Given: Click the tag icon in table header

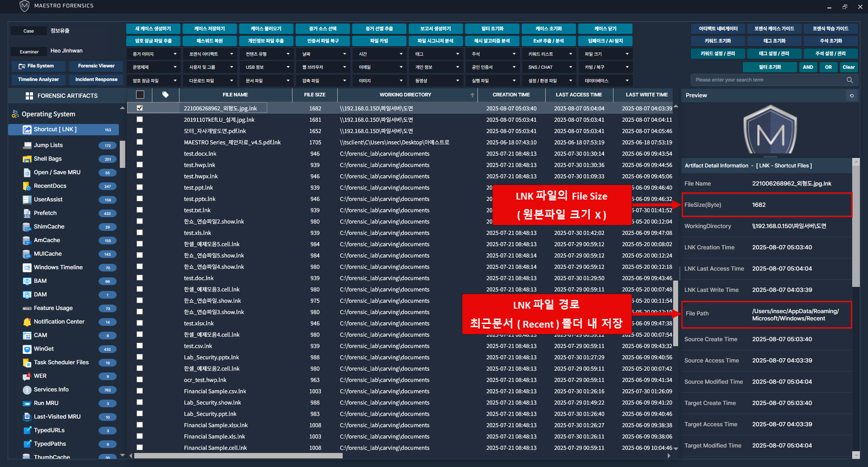Looking at the screenshot, I should point(165,95).
